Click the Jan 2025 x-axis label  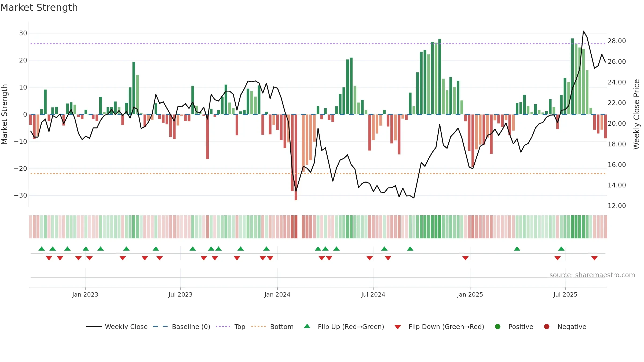(x=470, y=294)
